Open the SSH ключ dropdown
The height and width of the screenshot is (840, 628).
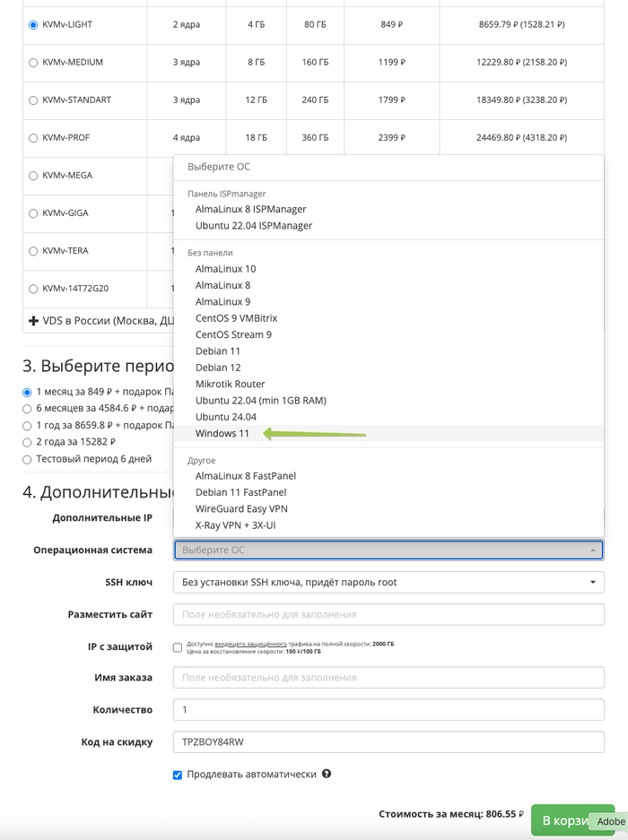[388, 583]
